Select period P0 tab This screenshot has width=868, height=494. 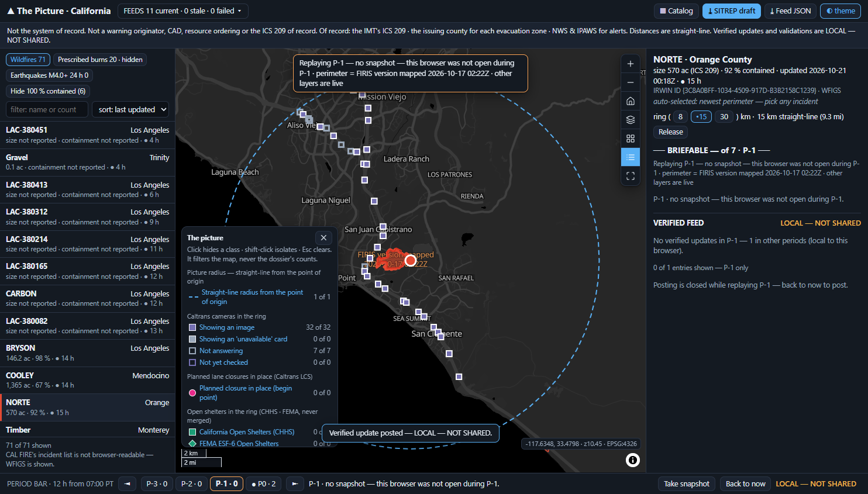[x=263, y=483]
